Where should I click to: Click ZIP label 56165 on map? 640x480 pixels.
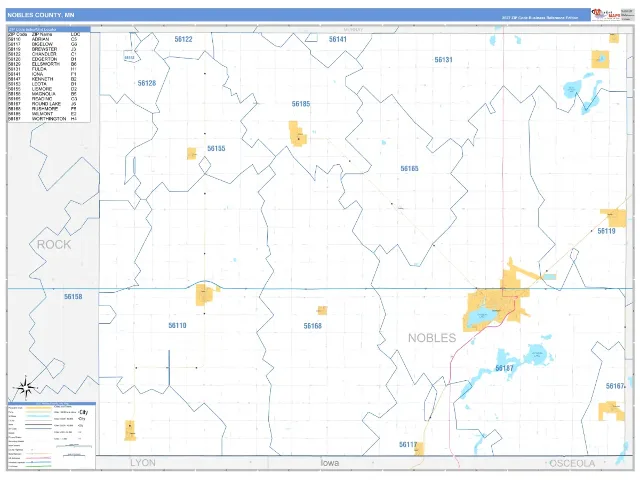tap(409, 169)
